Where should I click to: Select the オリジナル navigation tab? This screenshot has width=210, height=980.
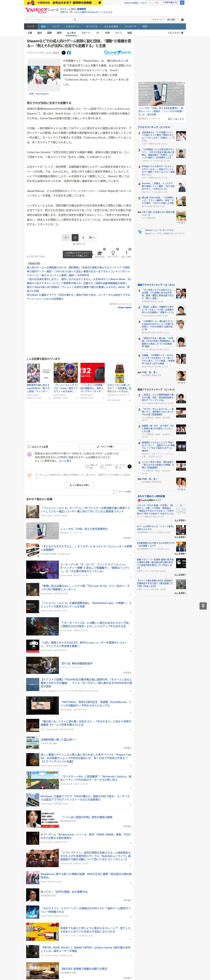tap(92, 27)
